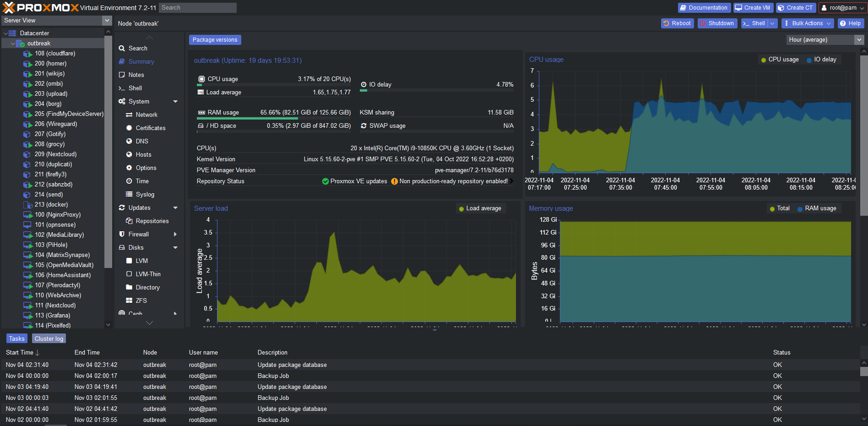This screenshot has width=868, height=426.
Task: Click the Create VM button
Action: [x=754, y=8]
